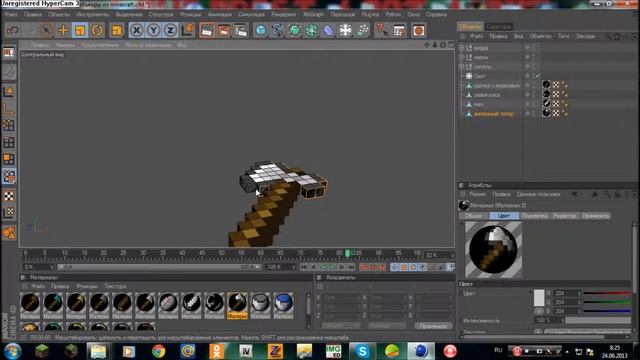Open the green array modeling objects icon

tap(311, 30)
